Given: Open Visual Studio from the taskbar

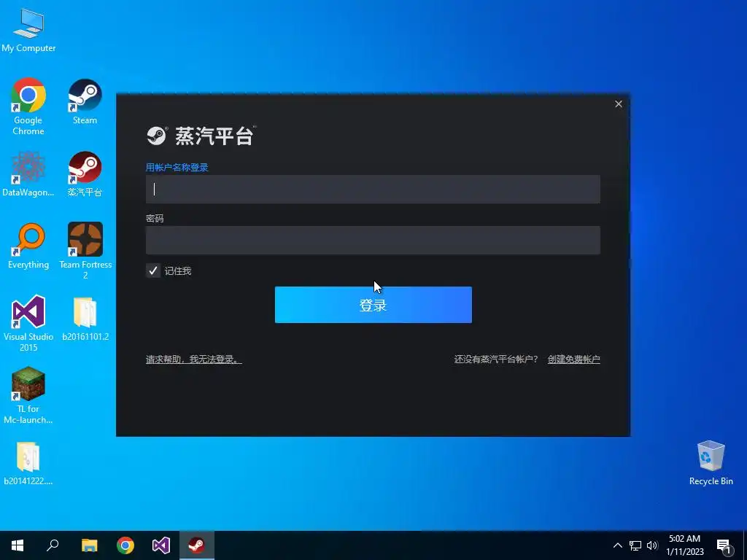Looking at the screenshot, I should click(x=161, y=545).
